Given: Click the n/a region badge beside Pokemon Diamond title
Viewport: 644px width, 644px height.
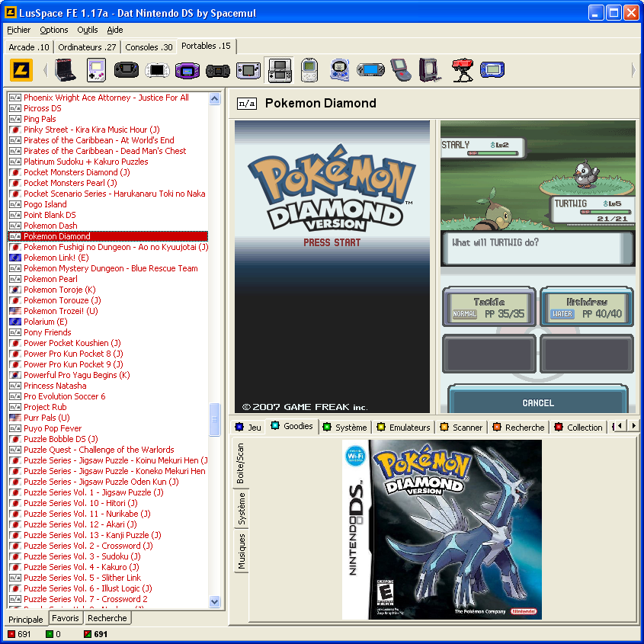Looking at the screenshot, I should click(247, 103).
